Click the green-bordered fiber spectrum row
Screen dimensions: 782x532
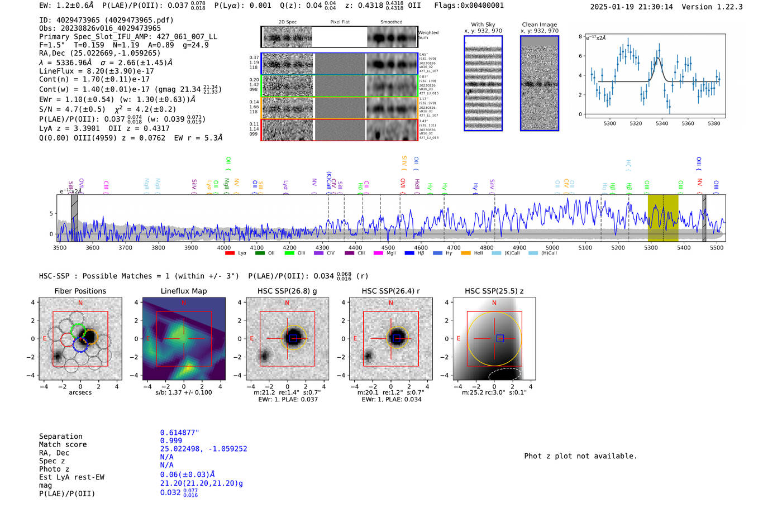(339, 85)
